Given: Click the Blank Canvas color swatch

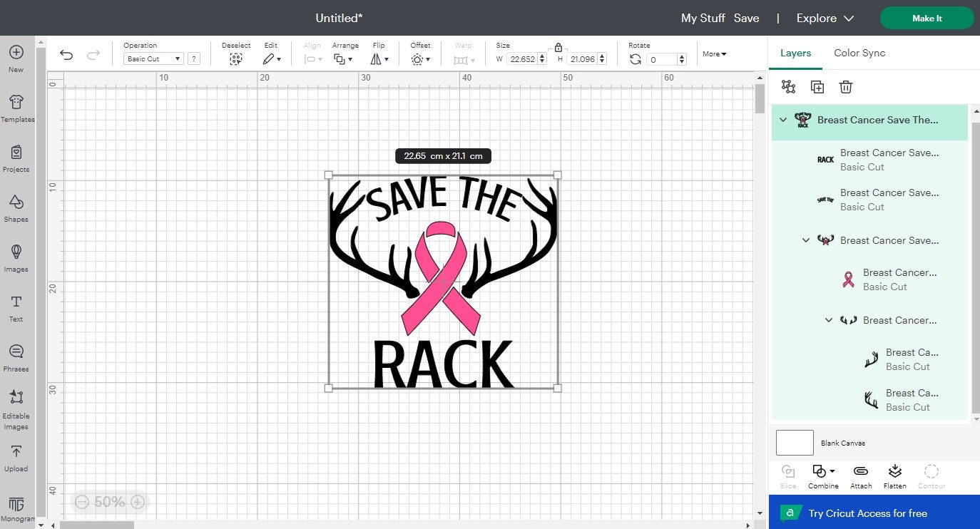Looking at the screenshot, I should pos(795,443).
